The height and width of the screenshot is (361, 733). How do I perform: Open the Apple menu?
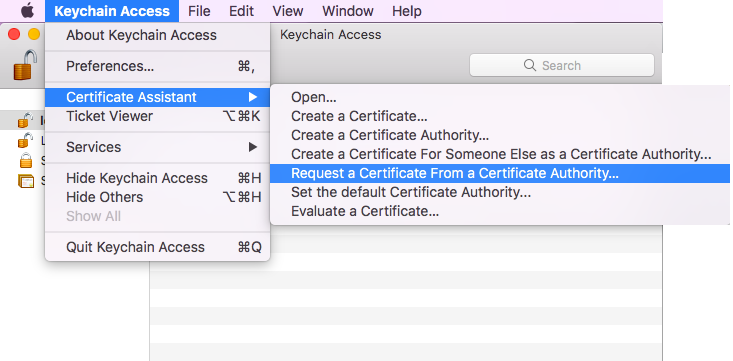(27, 11)
